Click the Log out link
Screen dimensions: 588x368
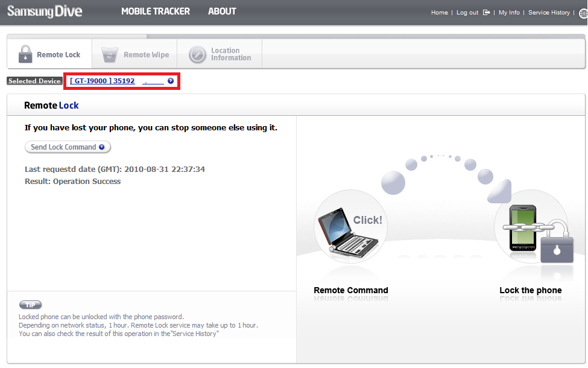pyautogui.click(x=467, y=13)
